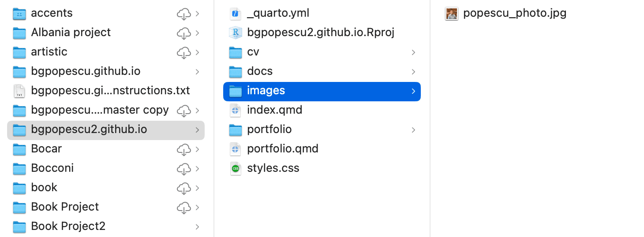The height and width of the screenshot is (237, 644).
Task: Click the index.qmd document icon
Action: pos(236,110)
